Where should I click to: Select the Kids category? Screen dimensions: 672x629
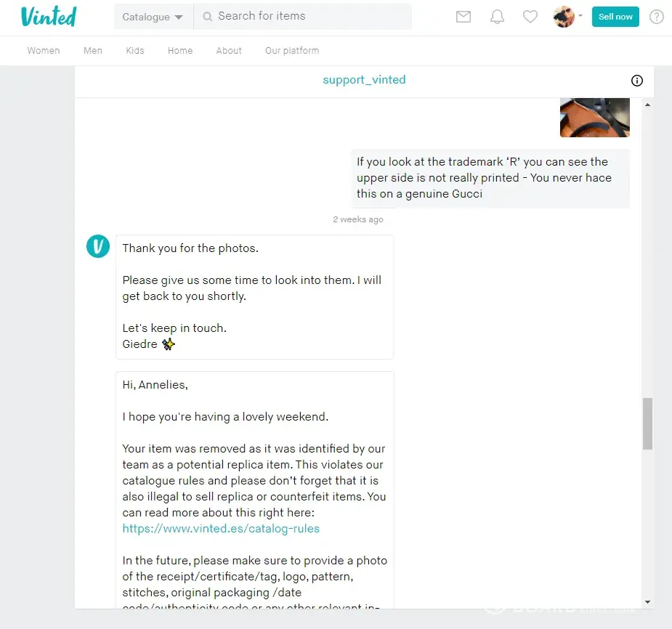pyautogui.click(x=135, y=51)
